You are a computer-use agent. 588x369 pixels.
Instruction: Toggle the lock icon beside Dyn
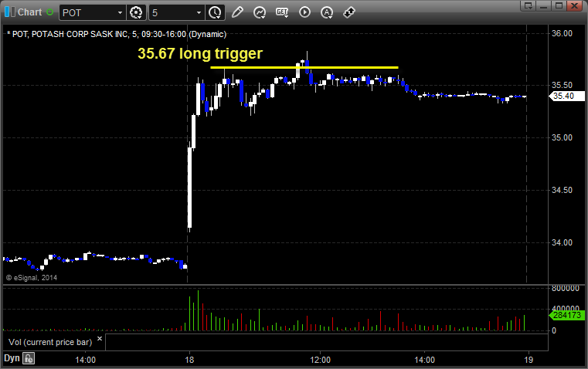coord(29,358)
